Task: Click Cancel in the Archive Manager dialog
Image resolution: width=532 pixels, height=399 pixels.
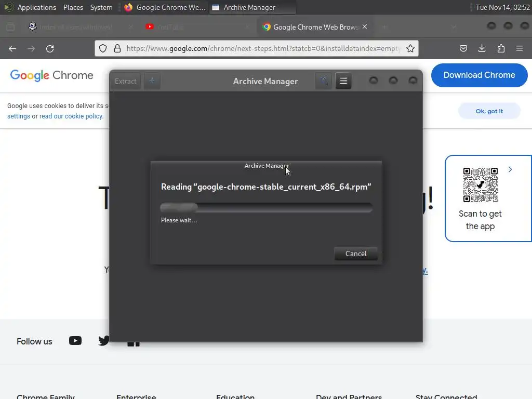Action: click(x=355, y=254)
